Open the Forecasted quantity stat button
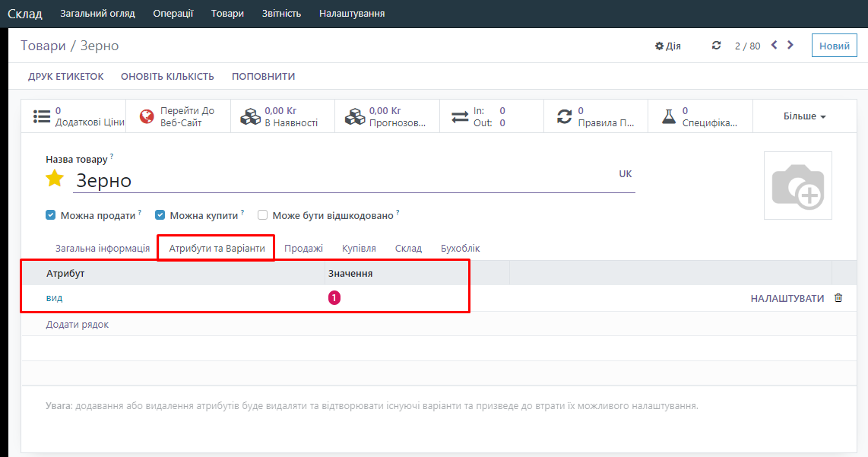Screen dimensions: 868x457 (387, 116)
